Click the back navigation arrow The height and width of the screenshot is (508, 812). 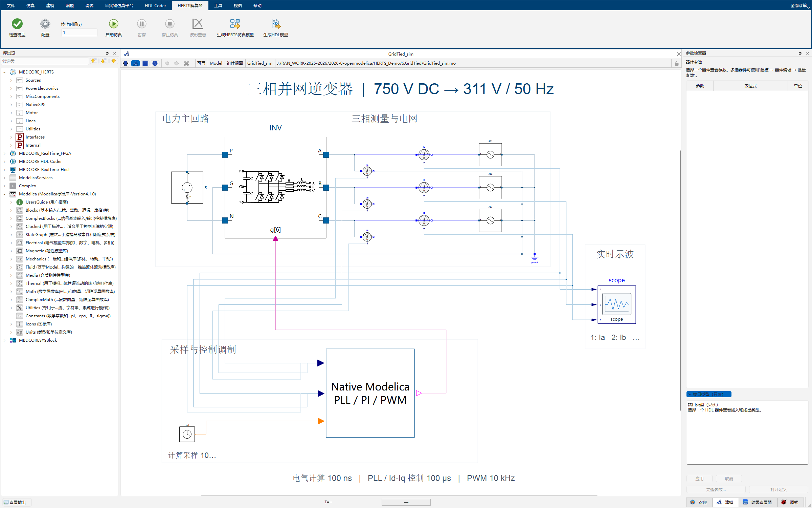[167, 63]
